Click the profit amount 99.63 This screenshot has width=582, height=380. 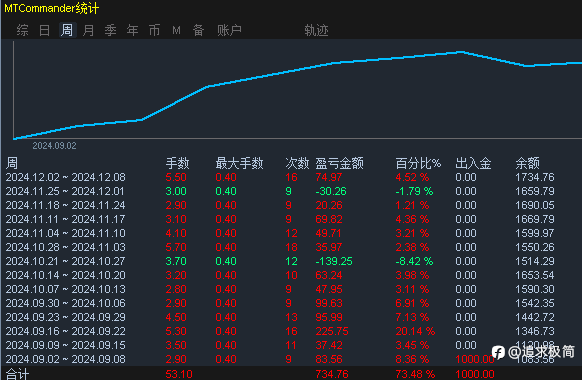pyautogui.click(x=329, y=303)
